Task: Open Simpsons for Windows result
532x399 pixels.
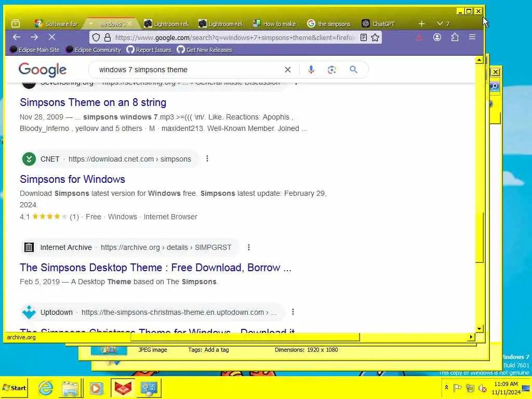Action: pos(72,179)
